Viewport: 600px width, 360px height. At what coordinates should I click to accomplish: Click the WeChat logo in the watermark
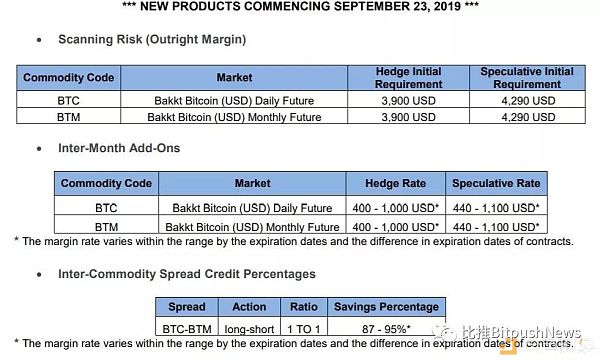coord(444,334)
